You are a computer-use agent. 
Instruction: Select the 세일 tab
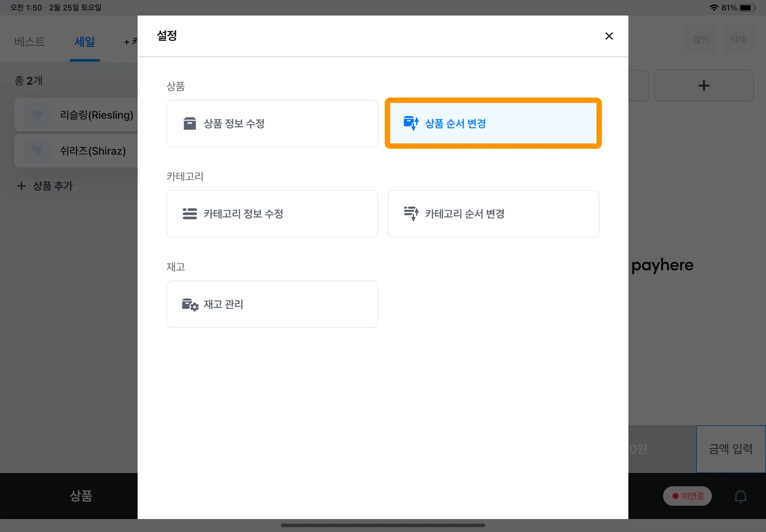pos(85,41)
